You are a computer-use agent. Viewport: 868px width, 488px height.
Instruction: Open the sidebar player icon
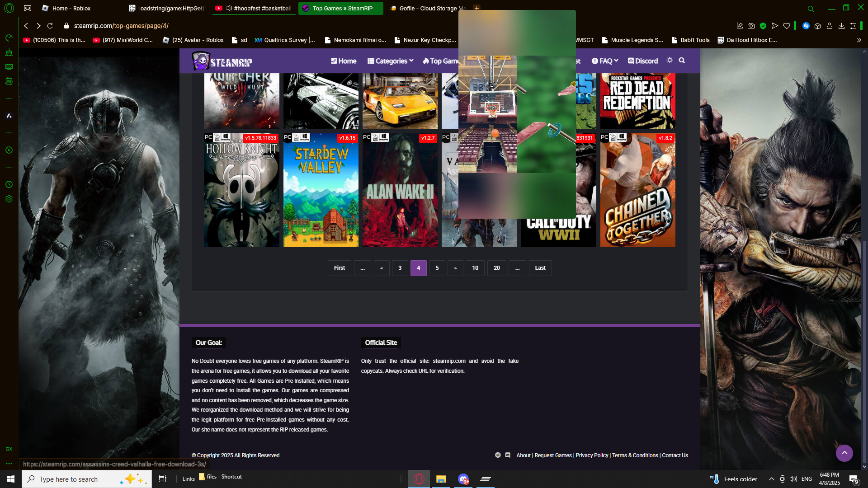point(9,150)
